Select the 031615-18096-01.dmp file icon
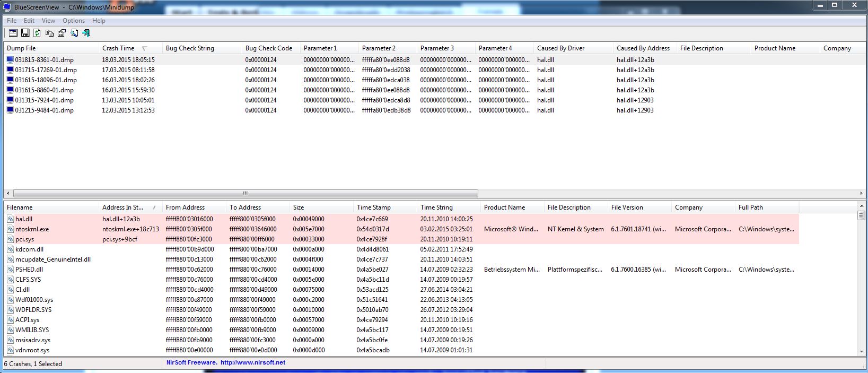The width and height of the screenshot is (868, 373). pos(10,80)
